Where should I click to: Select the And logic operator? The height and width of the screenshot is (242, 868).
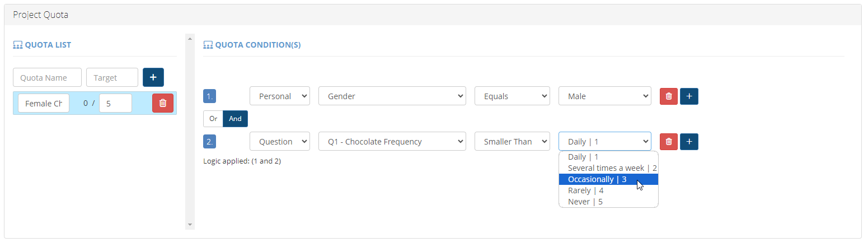[235, 119]
